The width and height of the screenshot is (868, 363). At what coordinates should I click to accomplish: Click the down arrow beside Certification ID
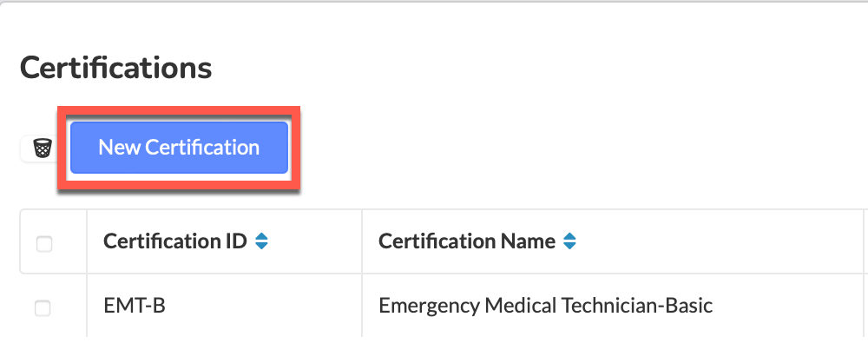pyautogui.click(x=261, y=245)
